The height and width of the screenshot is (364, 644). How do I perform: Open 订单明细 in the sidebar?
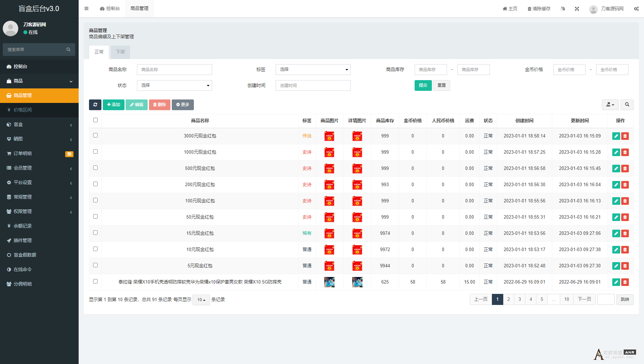tap(39, 153)
